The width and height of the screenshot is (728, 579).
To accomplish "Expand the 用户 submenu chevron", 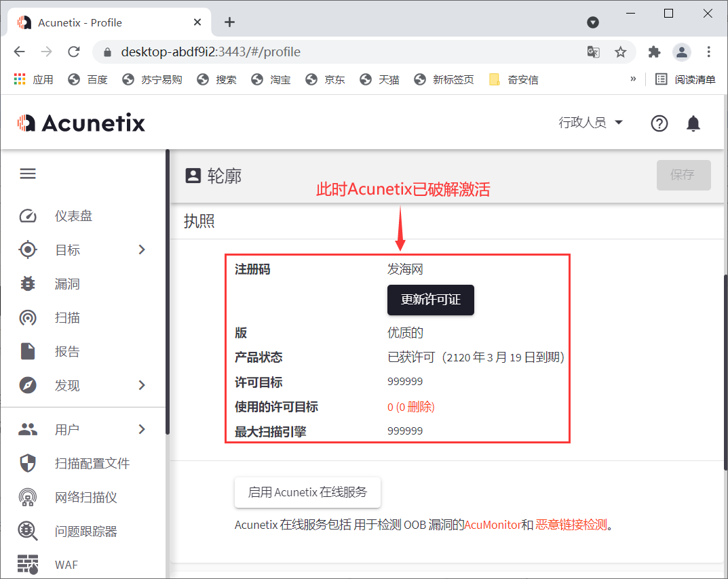I will [x=142, y=429].
